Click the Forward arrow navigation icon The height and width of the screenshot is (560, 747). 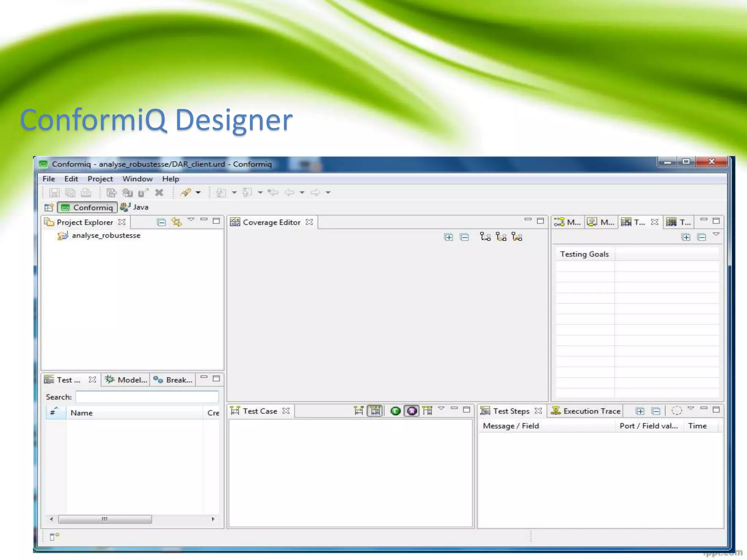coord(316,192)
